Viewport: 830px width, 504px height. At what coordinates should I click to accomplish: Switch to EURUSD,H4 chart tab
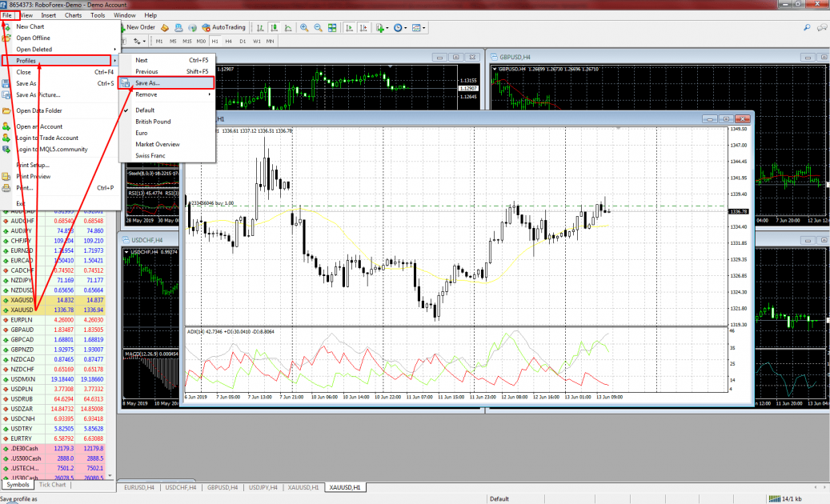pos(139,487)
